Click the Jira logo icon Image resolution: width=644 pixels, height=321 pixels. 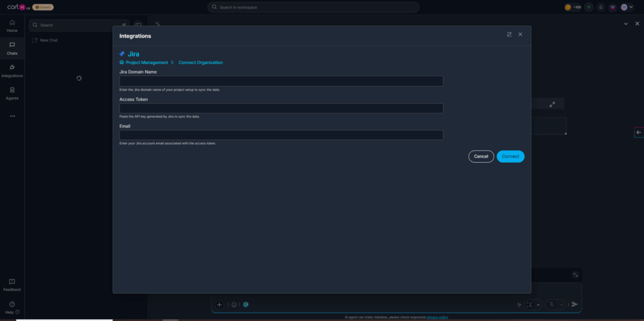pyautogui.click(x=122, y=54)
